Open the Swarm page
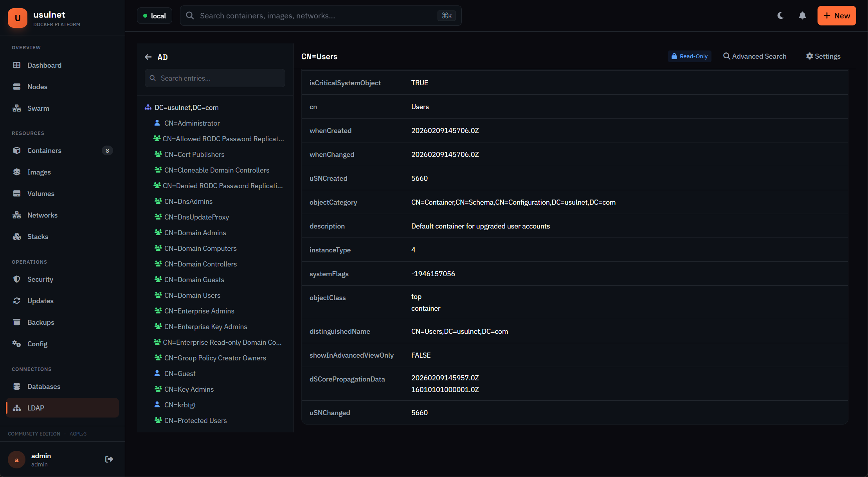This screenshot has height=477, width=868. pyautogui.click(x=38, y=108)
